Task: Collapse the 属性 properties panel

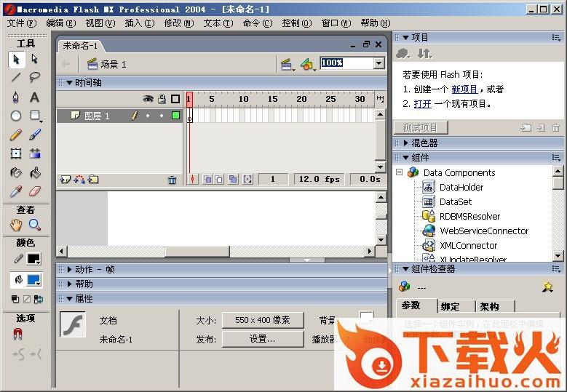Action: (x=70, y=299)
